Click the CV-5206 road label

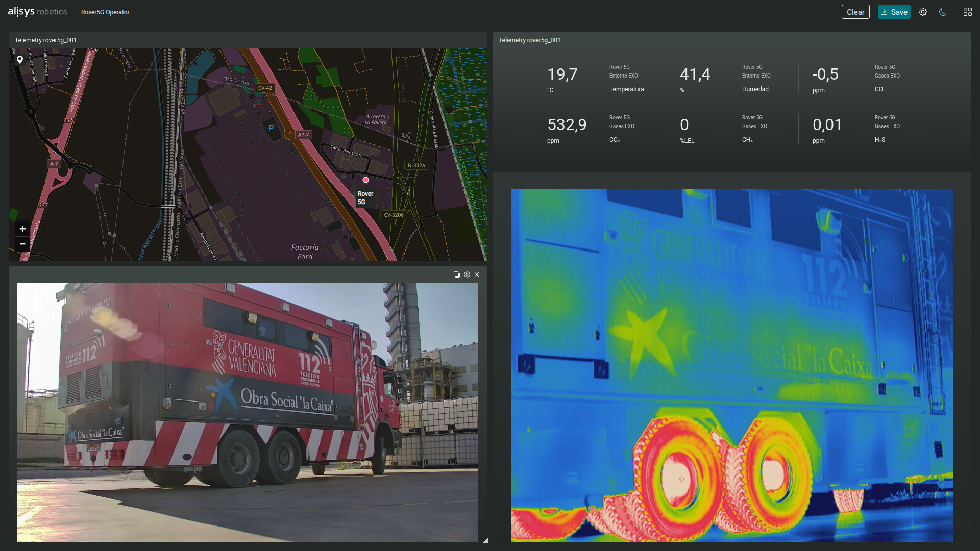(394, 215)
